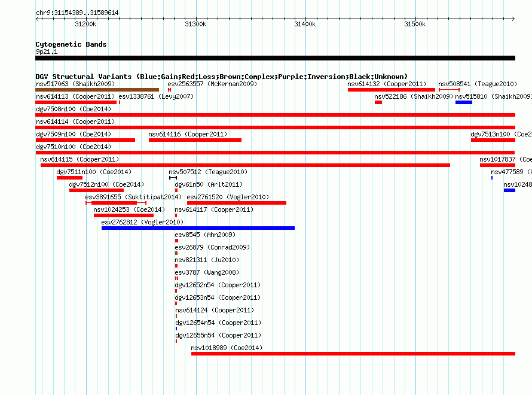Select nsv614117 (Cooper2011) label
The width and height of the screenshot is (532, 395).
(214, 209)
